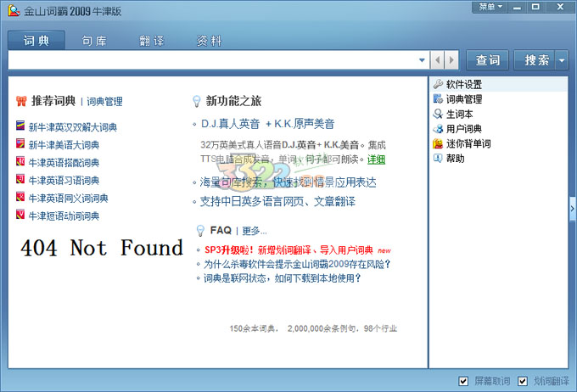Screen dimensions: 577x392
Task: Switch to the 资料 tab
Action: [x=209, y=41]
